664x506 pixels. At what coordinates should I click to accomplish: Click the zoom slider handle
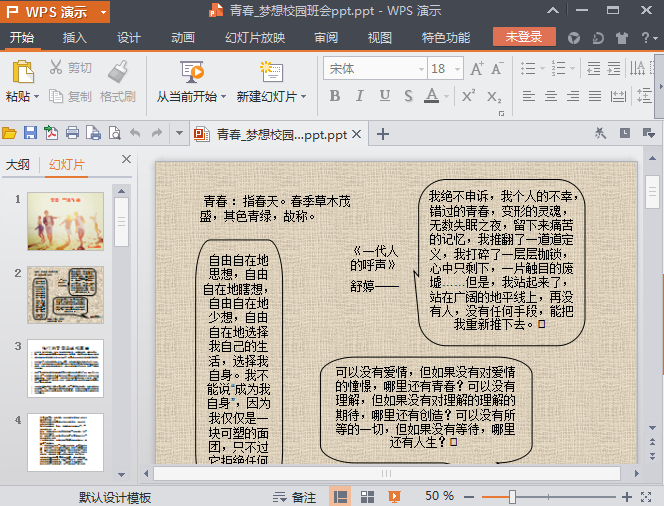point(512,496)
